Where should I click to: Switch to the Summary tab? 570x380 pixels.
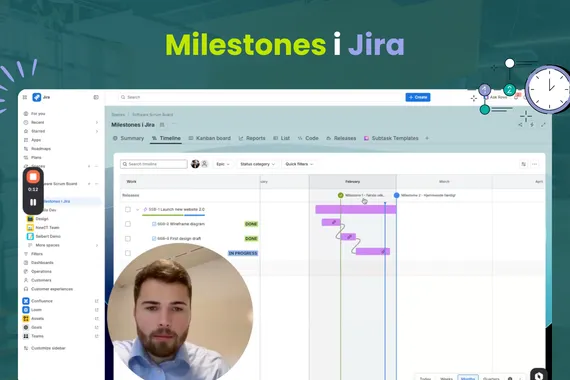tap(128, 138)
